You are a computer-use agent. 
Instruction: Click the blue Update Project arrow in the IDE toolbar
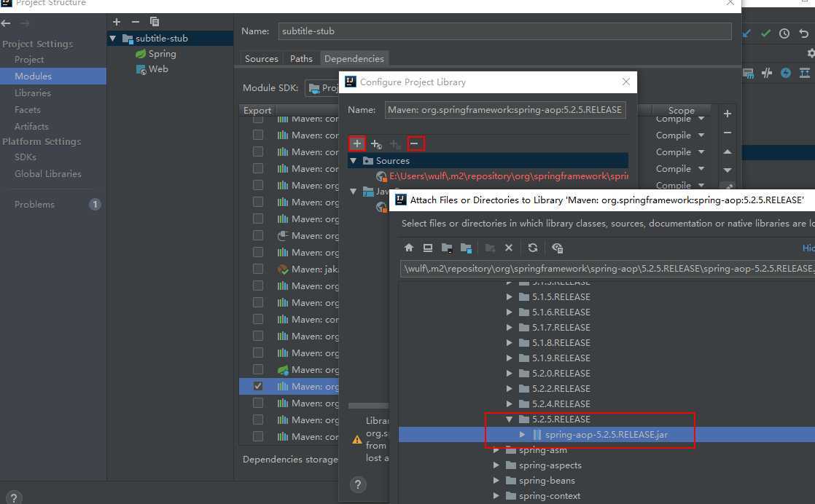[746, 34]
